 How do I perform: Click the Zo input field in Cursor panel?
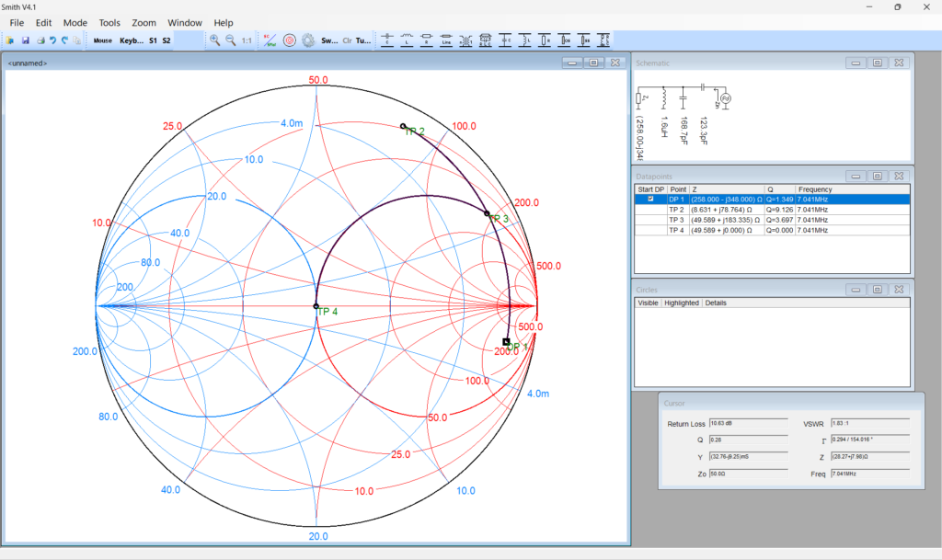click(x=749, y=473)
